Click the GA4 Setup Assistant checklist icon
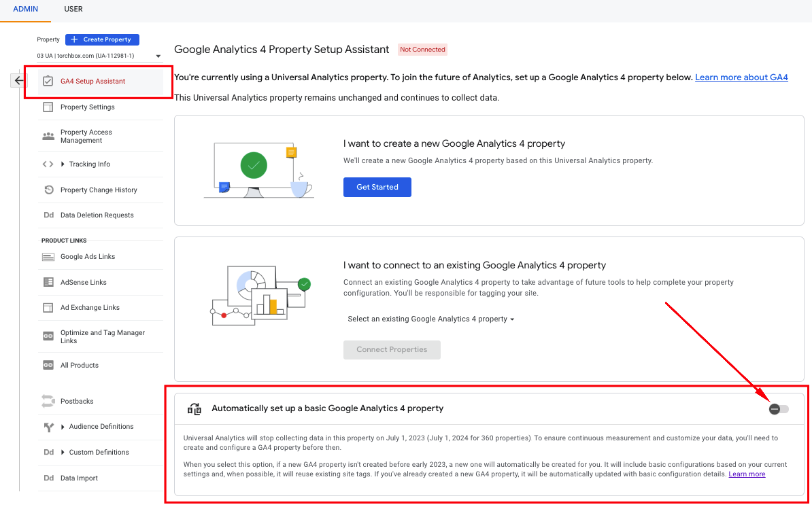 click(x=48, y=81)
